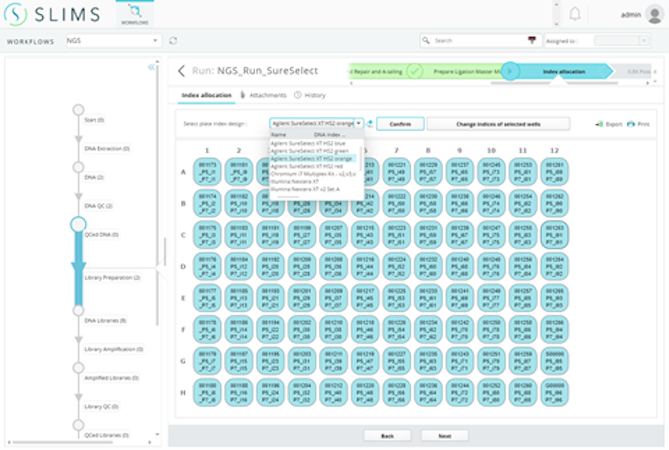669x450 pixels.
Task: Choose Agilent SureSelect XT HS2 orange option
Action: 311,159
